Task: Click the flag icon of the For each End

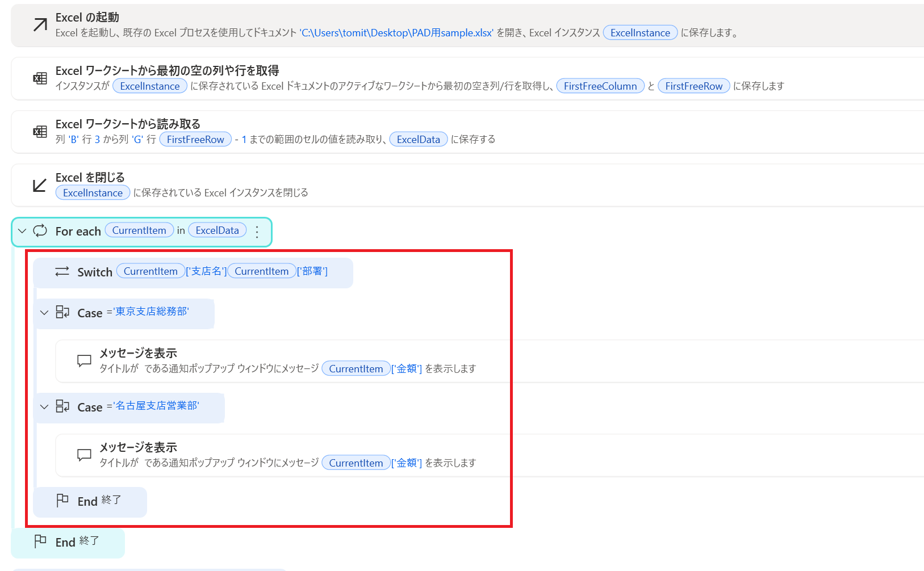Action: [x=40, y=541]
